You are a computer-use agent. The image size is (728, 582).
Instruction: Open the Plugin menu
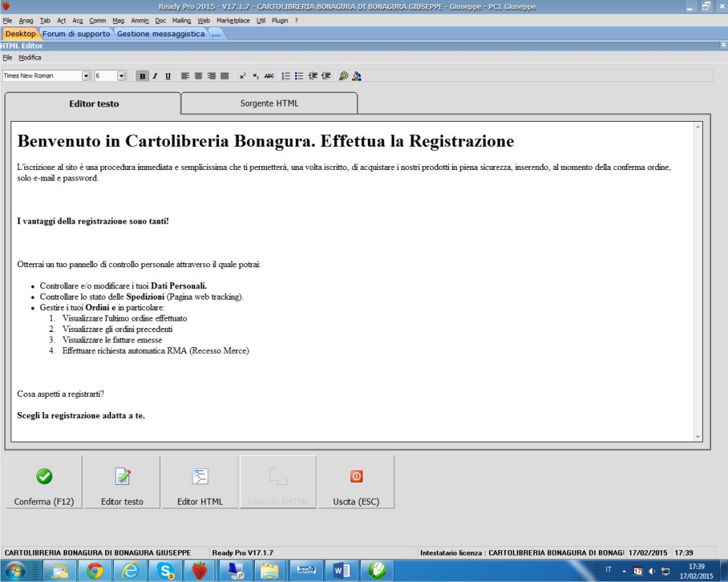pos(280,21)
